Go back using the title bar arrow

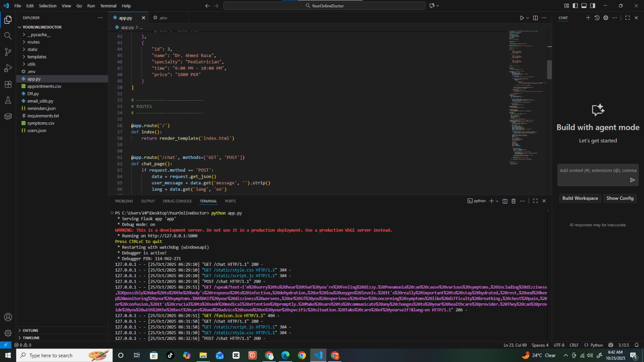207,6
